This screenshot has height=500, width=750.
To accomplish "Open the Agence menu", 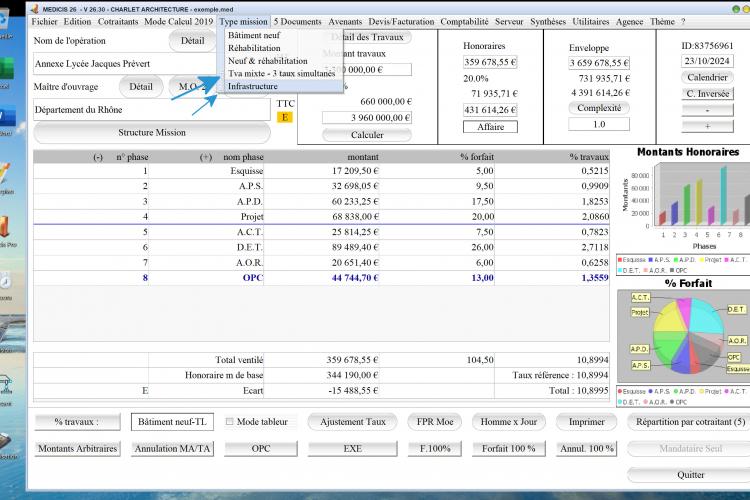I will 629,22.
